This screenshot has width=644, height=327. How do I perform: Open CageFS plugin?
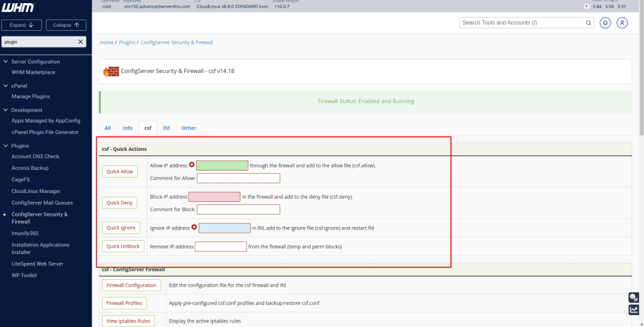click(x=21, y=179)
